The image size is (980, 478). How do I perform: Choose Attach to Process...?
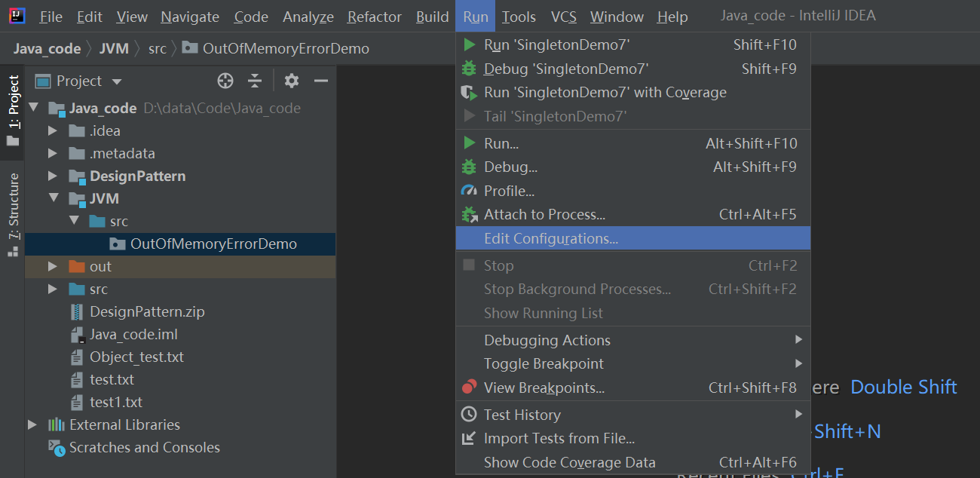click(x=633, y=214)
